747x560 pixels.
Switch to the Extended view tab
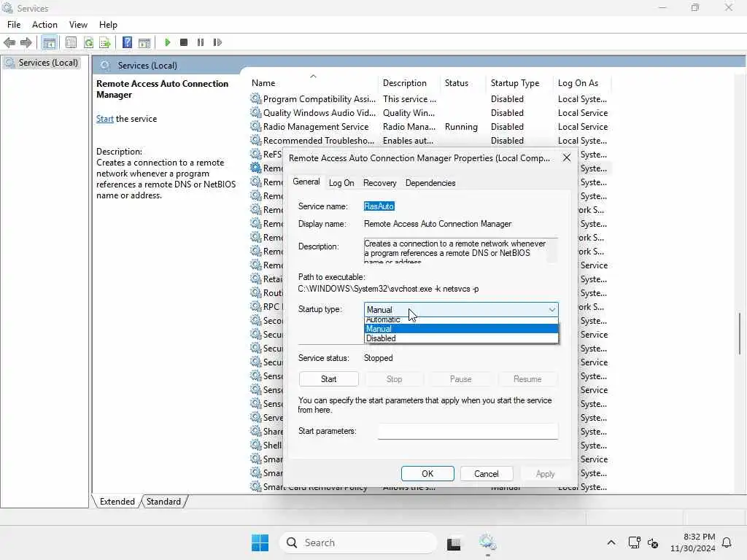(117, 502)
